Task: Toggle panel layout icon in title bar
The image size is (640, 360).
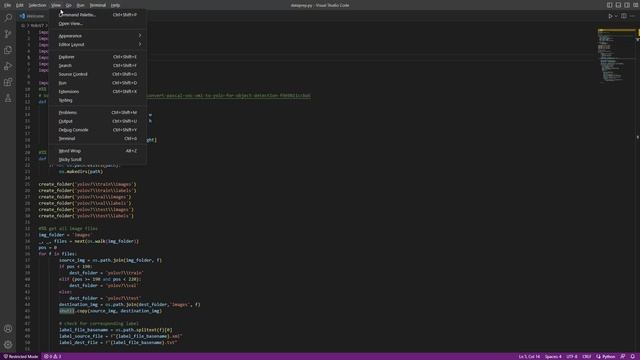Action: point(618,5)
